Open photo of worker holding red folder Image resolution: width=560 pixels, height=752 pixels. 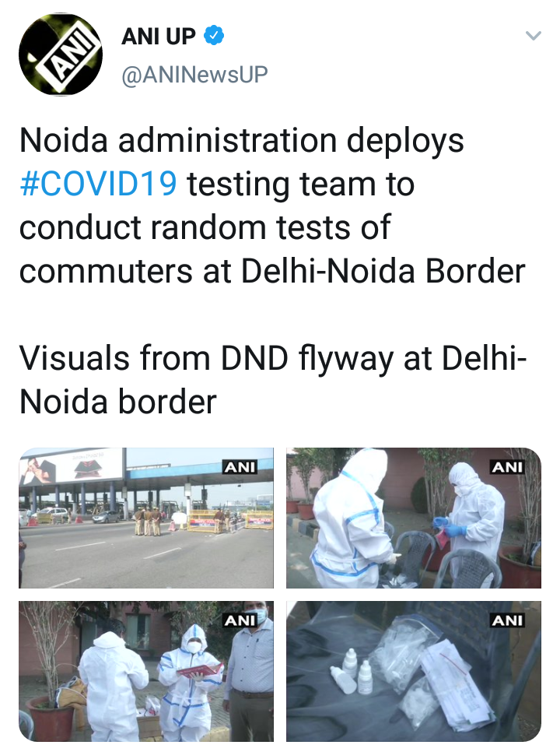[x=146, y=671]
